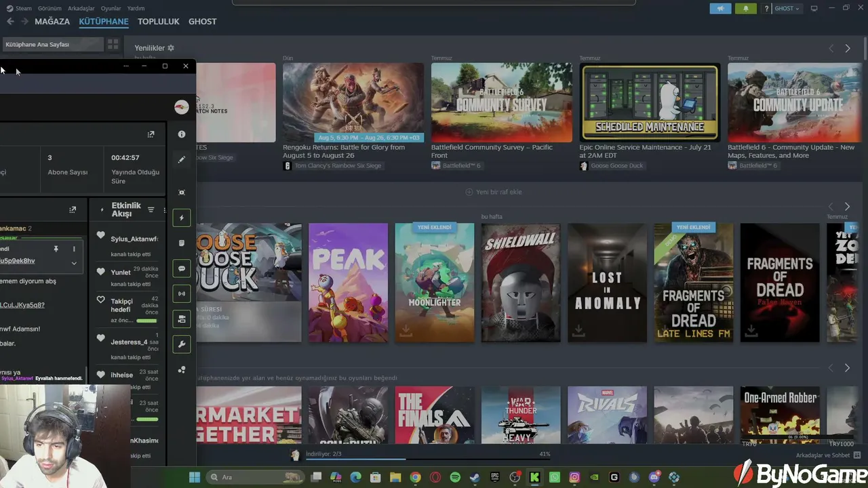This screenshot has height=488, width=868.
Task: Open the u5p9ek8hv link in pinned message
Action: (18, 261)
